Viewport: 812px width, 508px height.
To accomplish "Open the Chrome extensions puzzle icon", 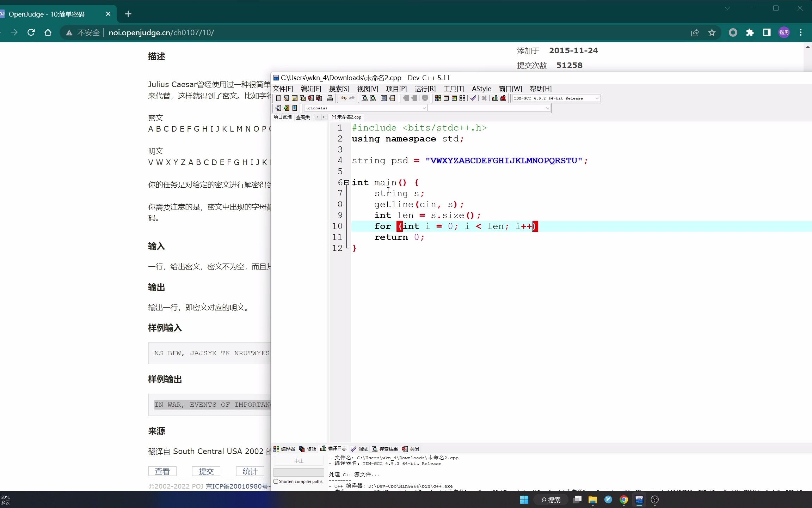I will pos(750,32).
